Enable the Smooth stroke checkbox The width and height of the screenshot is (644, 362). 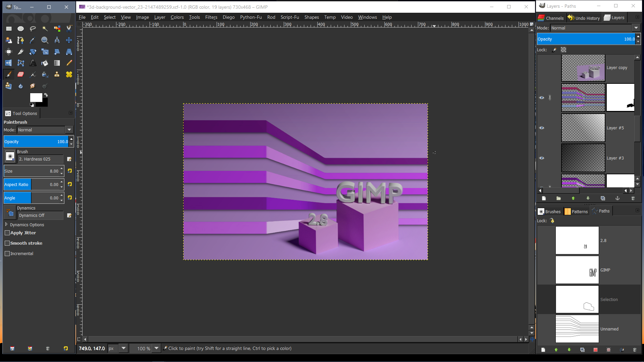7,243
